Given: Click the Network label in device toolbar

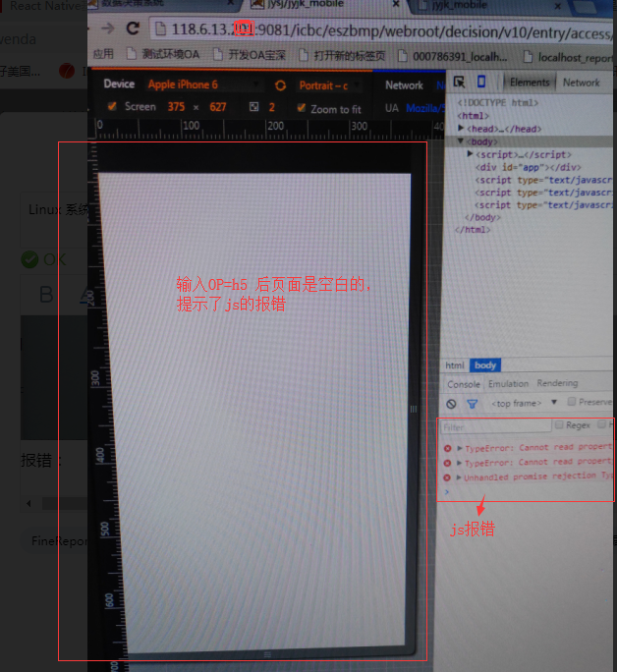Looking at the screenshot, I should pyautogui.click(x=404, y=85).
